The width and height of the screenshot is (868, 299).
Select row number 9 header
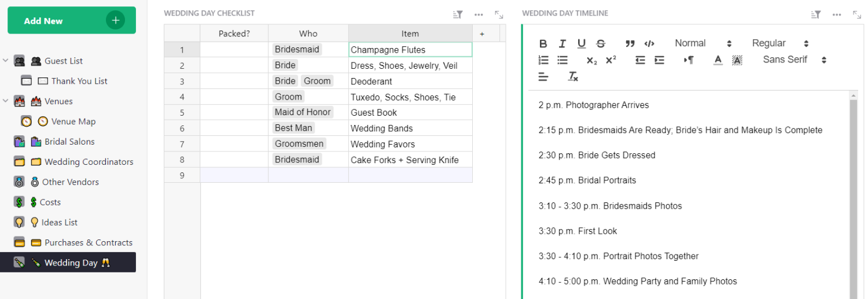182,175
